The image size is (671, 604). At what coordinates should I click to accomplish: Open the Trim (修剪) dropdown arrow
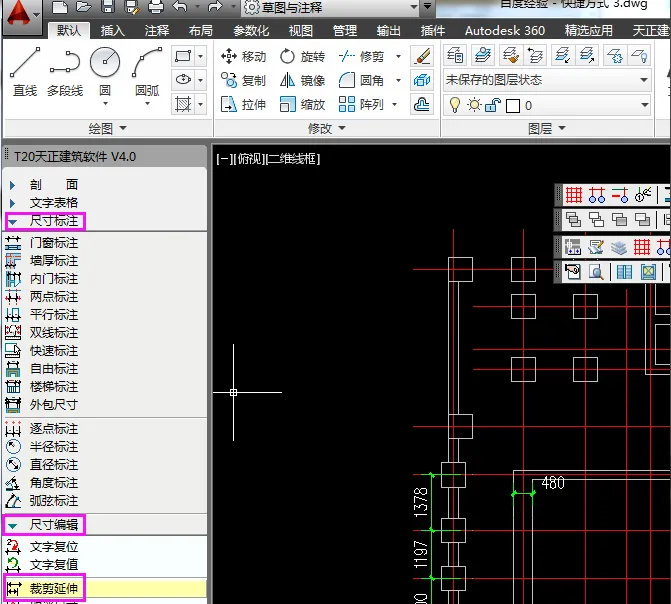398,56
